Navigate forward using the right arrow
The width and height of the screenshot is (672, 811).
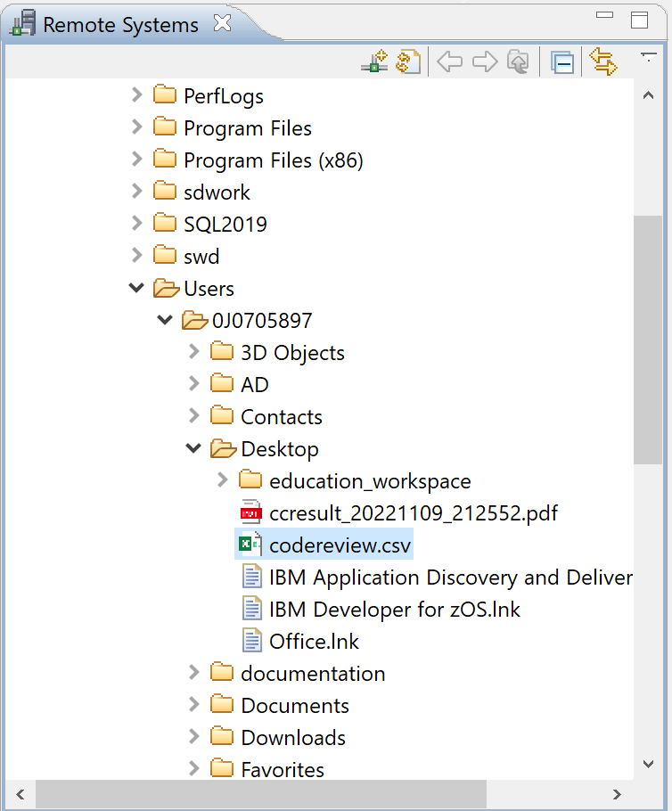pos(484,61)
